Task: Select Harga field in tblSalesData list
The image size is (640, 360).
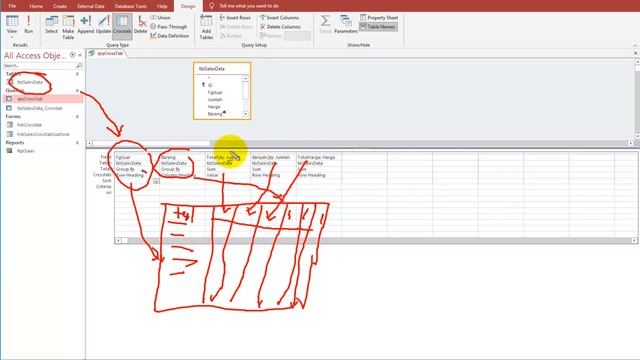Action: pos(214,107)
